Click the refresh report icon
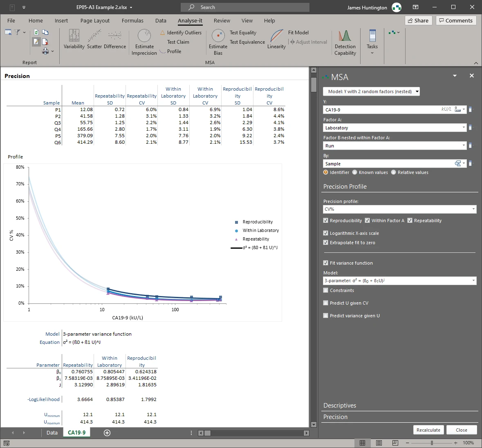The height and width of the screenshot is (448, 482). [36, 32]
